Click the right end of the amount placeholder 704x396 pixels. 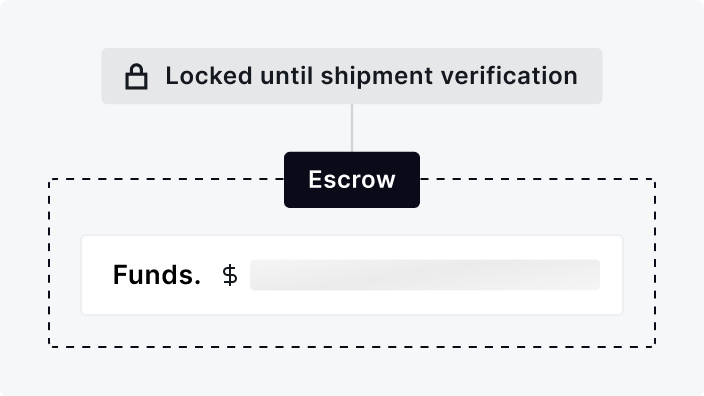pos(591,275)
